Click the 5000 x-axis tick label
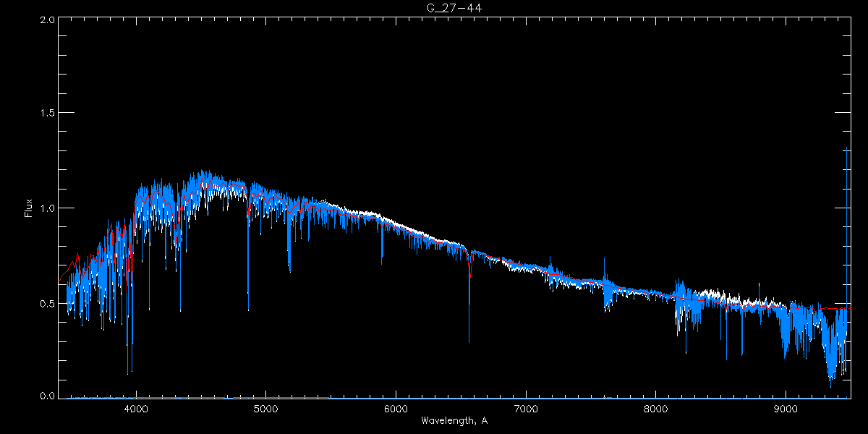The image size is (868, 434). [265, 409]
